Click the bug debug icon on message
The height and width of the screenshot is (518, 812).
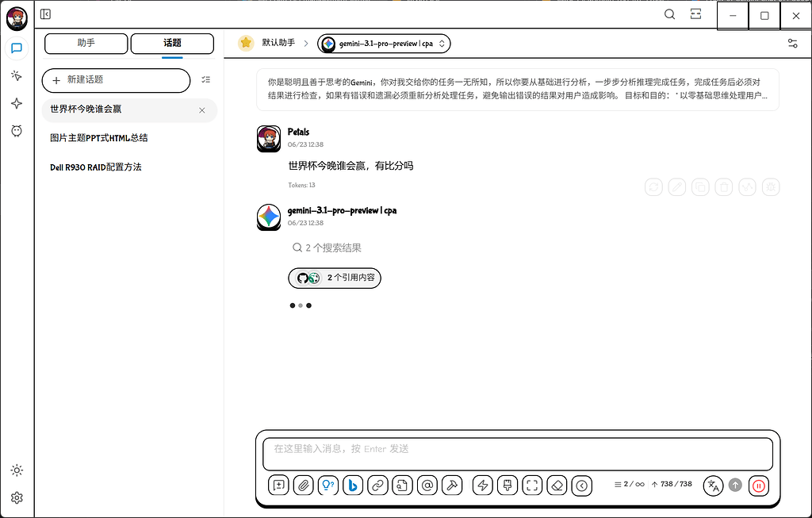771,187
